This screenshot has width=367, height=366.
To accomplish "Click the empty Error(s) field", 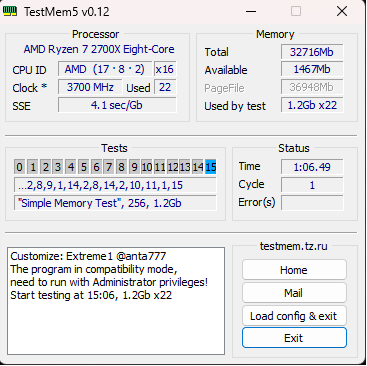I will (312, 203).
